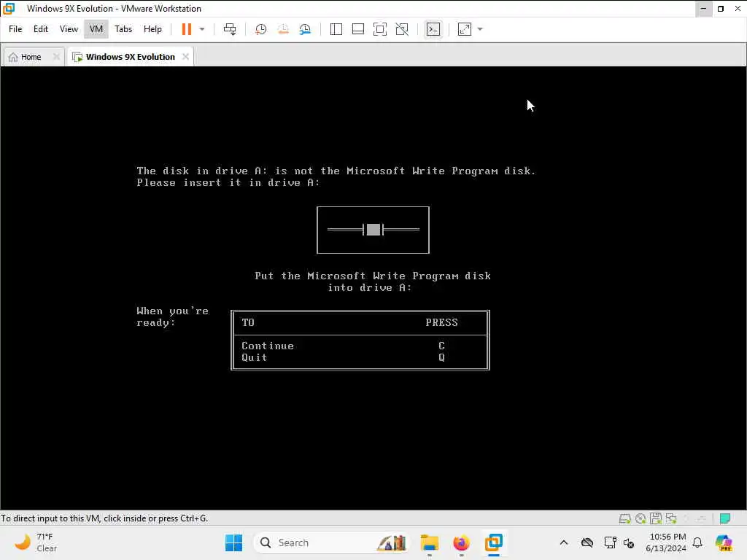Viewport: 747px width, 560px height.
Task: Toggle the thumbnail bar view
Action: [x=357, y=29]
